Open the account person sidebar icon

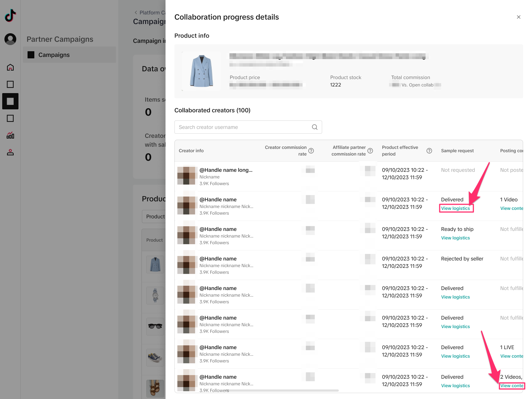10,152
